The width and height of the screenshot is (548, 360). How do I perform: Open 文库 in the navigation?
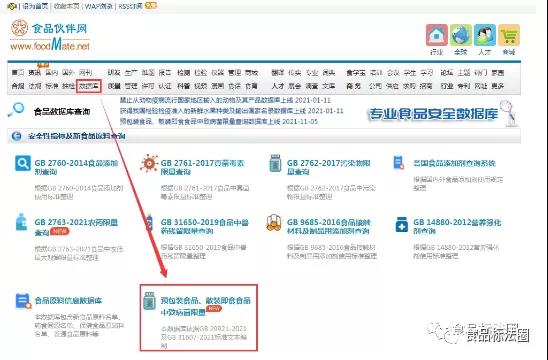[x=329, y=86]
